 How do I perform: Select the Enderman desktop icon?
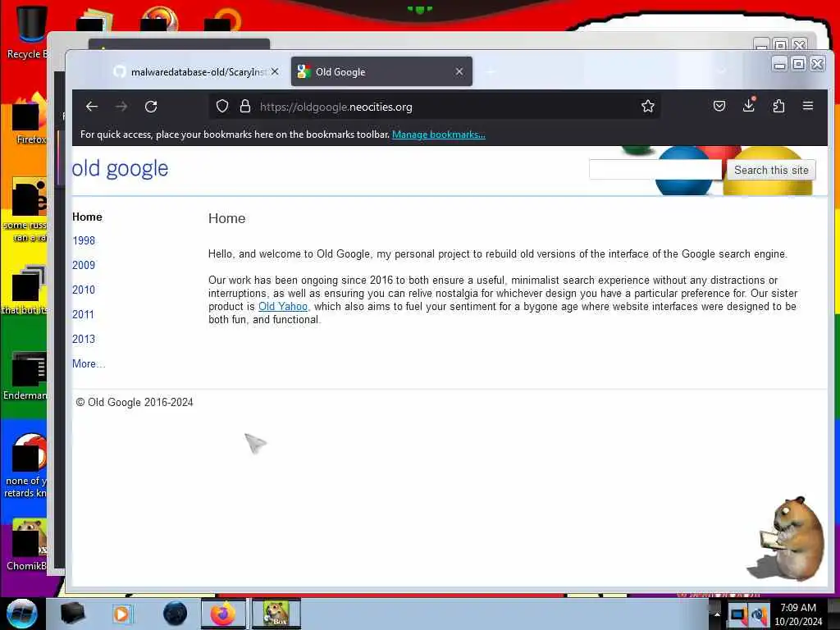(x=25, y=376)
